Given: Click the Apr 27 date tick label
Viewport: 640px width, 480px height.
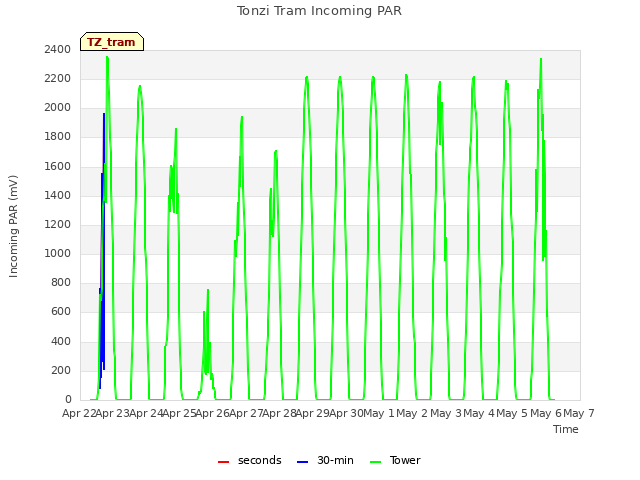Looking at the screenshot, I should click(246, 413).
